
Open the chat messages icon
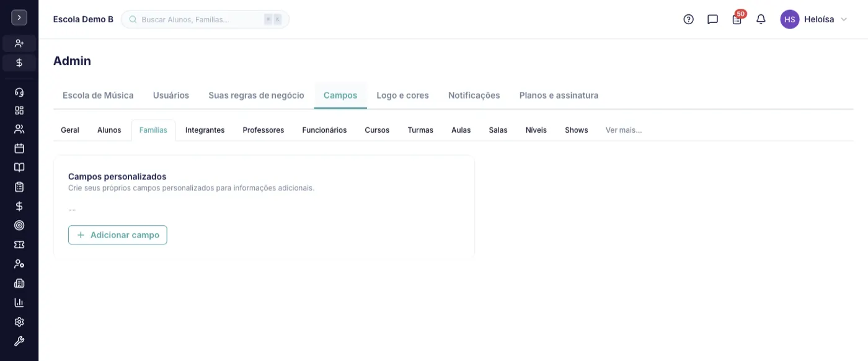[712, 19]
